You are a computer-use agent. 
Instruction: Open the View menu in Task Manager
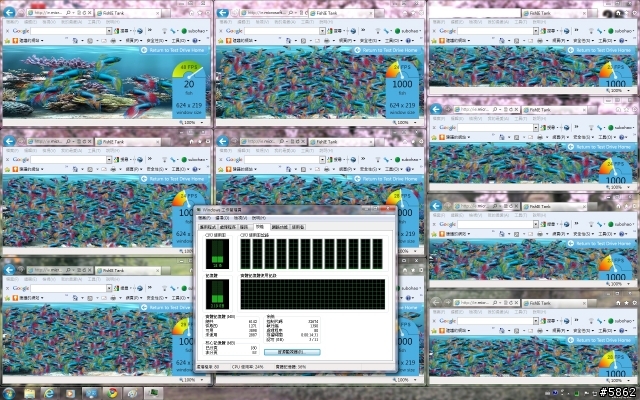240,218
